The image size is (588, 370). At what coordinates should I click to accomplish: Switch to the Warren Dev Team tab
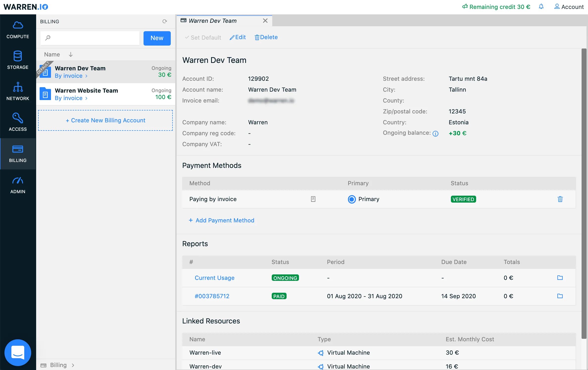pyautogui.click(x=212, y=21)
